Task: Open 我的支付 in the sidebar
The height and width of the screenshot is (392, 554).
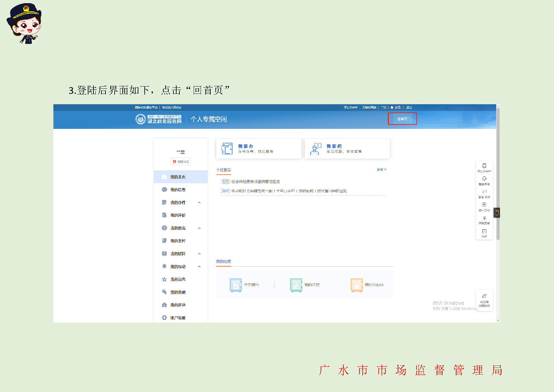Action: click(x=178, y=241)
